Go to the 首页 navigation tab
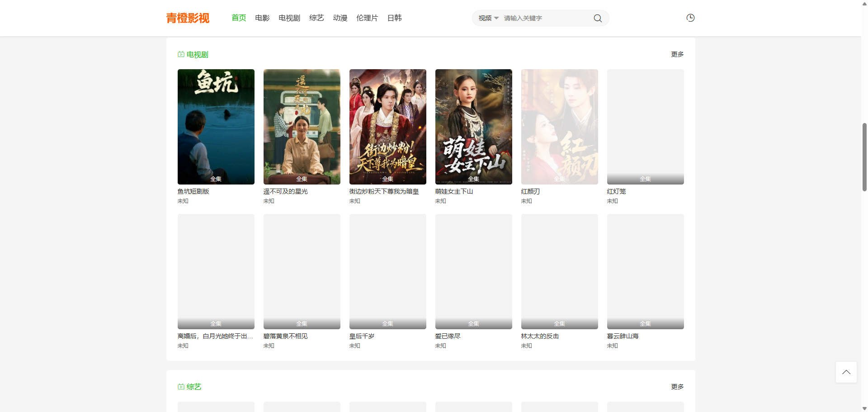Viewport: 868px width, 412px height. point(239,18)
